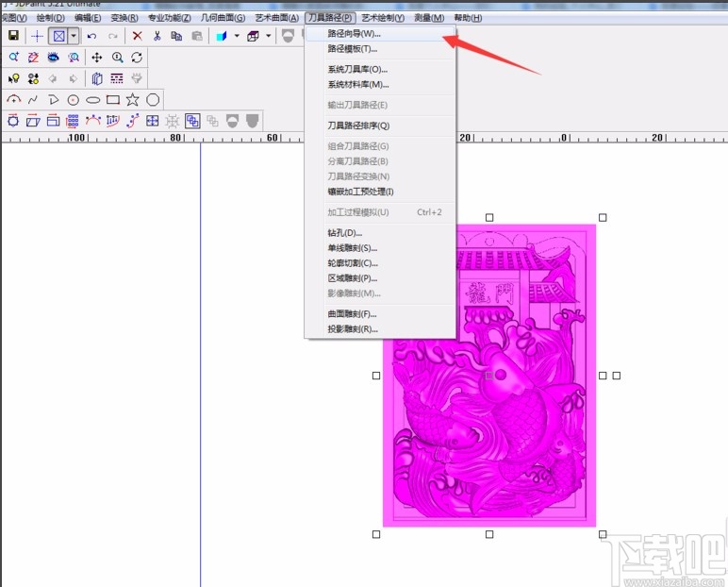The image size is (728, 587).
Task: Click the wireframe cube display icon
Action: click(253, 36)
